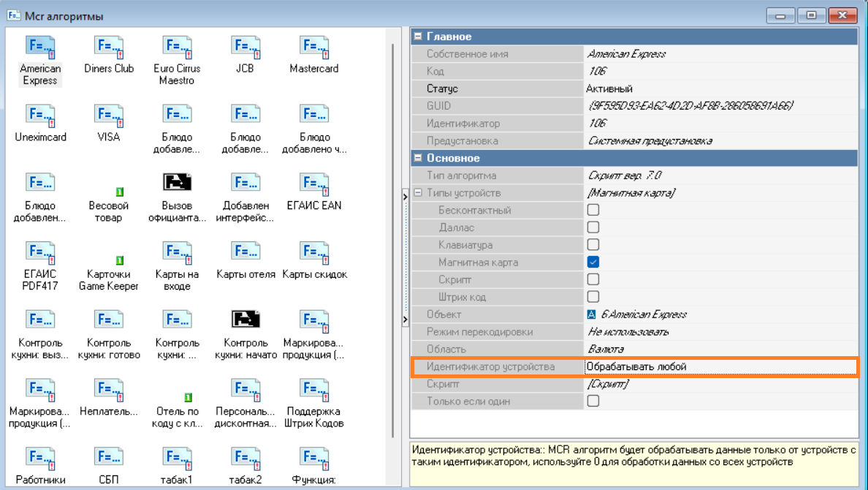Select the JCB algorithm icon
This screenshot has height=490, width=868.
(x=245, y=48)
